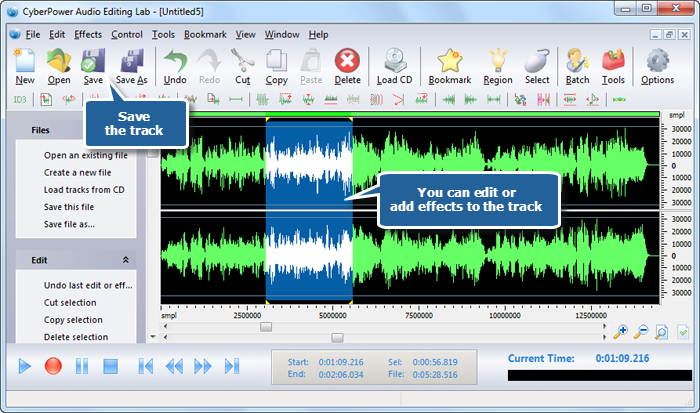The image size is (700, 413).
Task: Click 'Create a new file' link
Action: click(78, 173)
